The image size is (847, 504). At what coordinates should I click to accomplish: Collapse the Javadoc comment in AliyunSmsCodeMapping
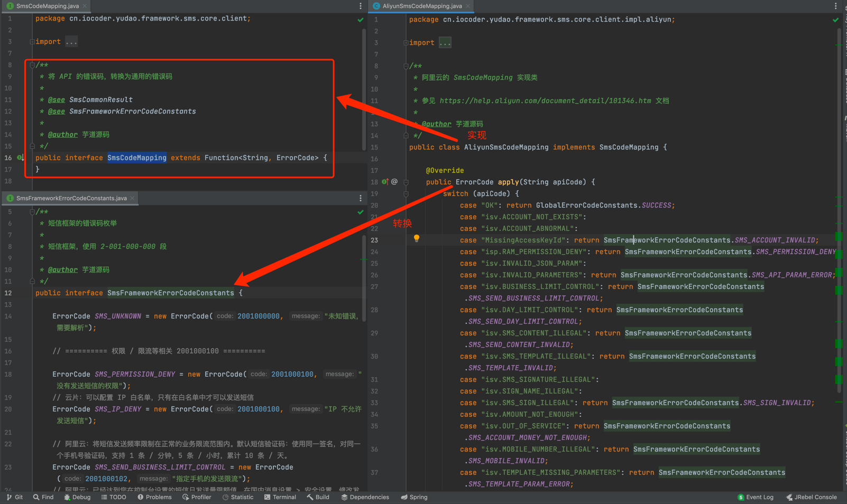[x=406, y=66]
